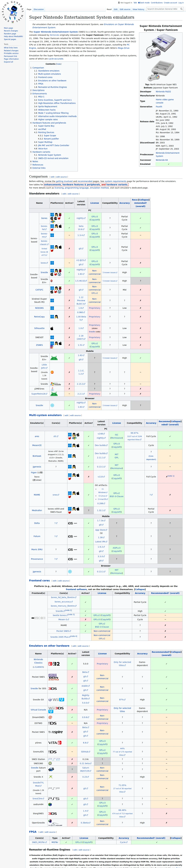Click the Java icon in the J2MESnes row
186x868 pixels.
coord(52,389)
